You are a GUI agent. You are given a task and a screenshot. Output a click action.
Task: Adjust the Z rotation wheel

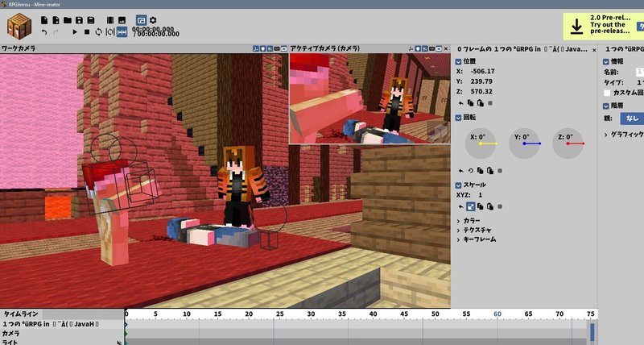point(568,143)
